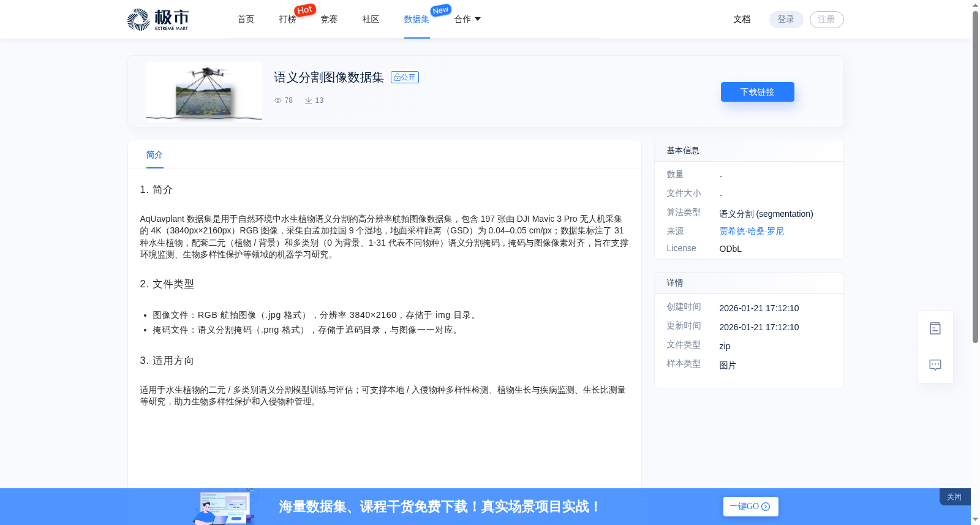Click the drone dataset thumbnail image
The height and width of the screenshot is (525, 980).
(x=204, y=91)
